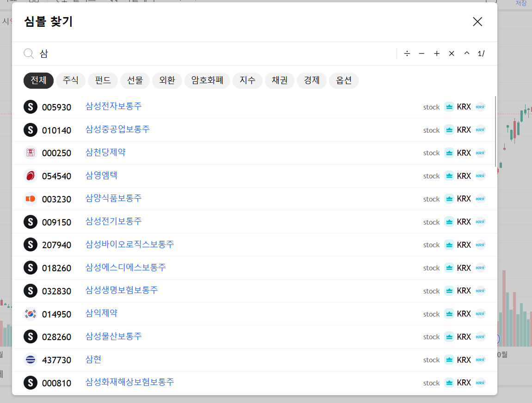The height and width of the screenshot is (403, 532).
Task: Click the red 삼영엠텍 company logo
Action: click(x=30, y=176)
